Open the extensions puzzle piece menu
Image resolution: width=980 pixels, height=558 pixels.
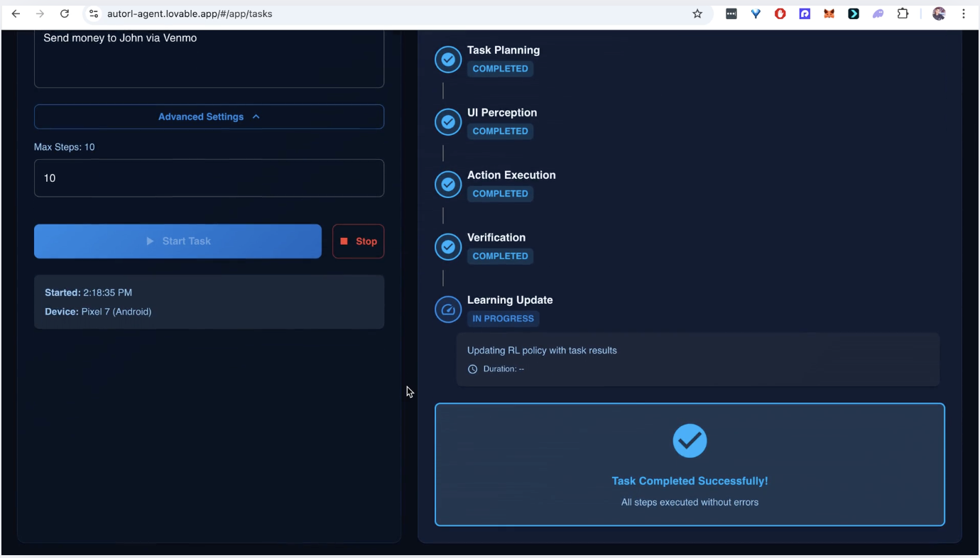pos(903,13)
